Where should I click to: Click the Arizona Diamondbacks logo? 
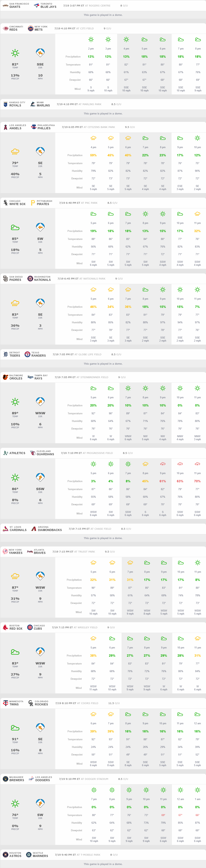[x=34, y=529]
